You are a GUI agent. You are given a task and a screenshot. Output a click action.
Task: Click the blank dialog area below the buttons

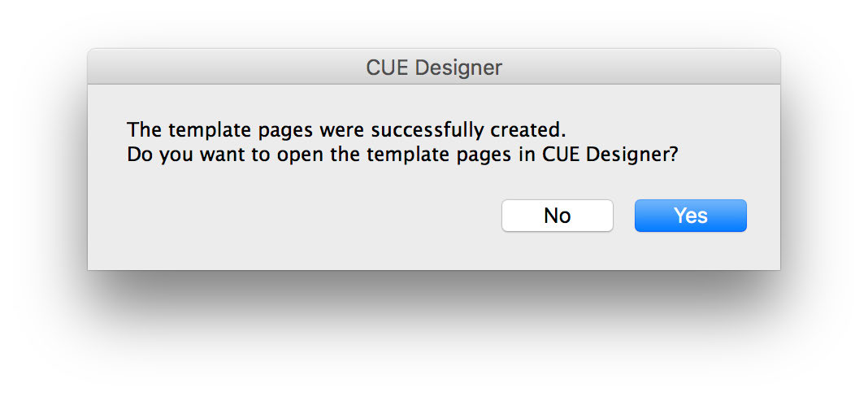coord(434,254)
